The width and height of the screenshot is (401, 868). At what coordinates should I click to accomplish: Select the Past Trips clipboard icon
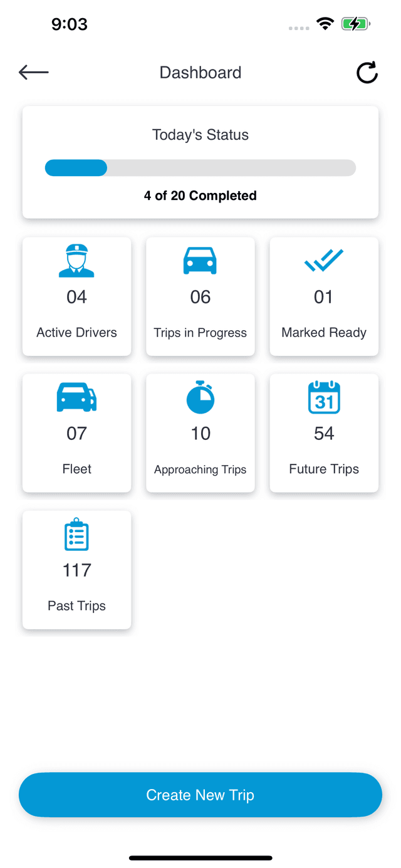(x=76, y=534)
